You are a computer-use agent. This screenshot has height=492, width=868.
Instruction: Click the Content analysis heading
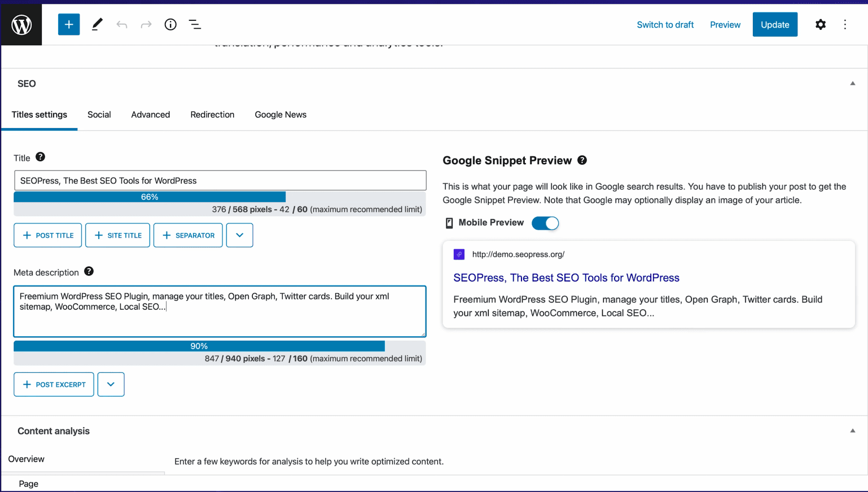(54, 431)
